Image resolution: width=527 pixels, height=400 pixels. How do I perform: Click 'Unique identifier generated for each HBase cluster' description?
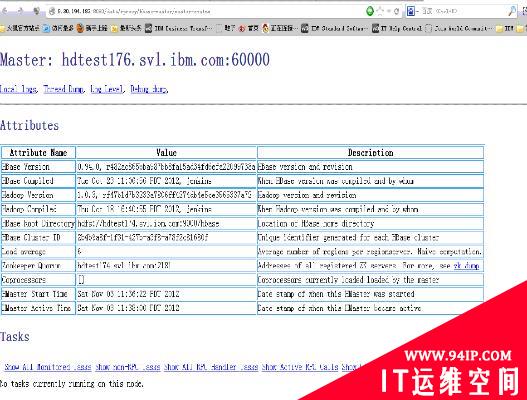370,237
